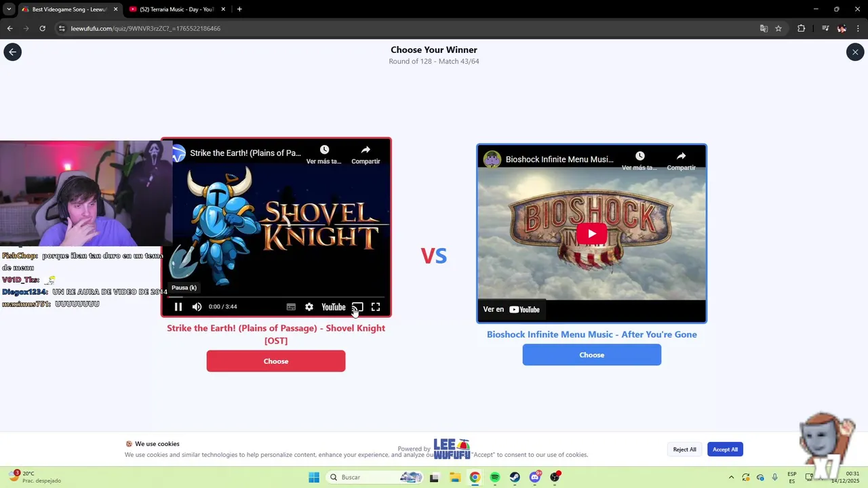Enter fullscreen on Shovel Knight video
This screenshot has height=488, width=868.
tap(376, 307)
